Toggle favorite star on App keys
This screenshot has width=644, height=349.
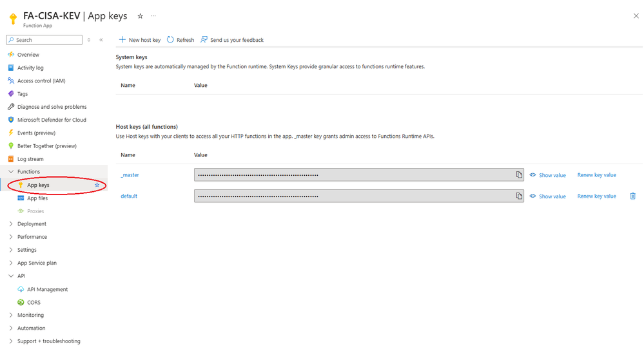pyautogui.click(x=97, y=185)
